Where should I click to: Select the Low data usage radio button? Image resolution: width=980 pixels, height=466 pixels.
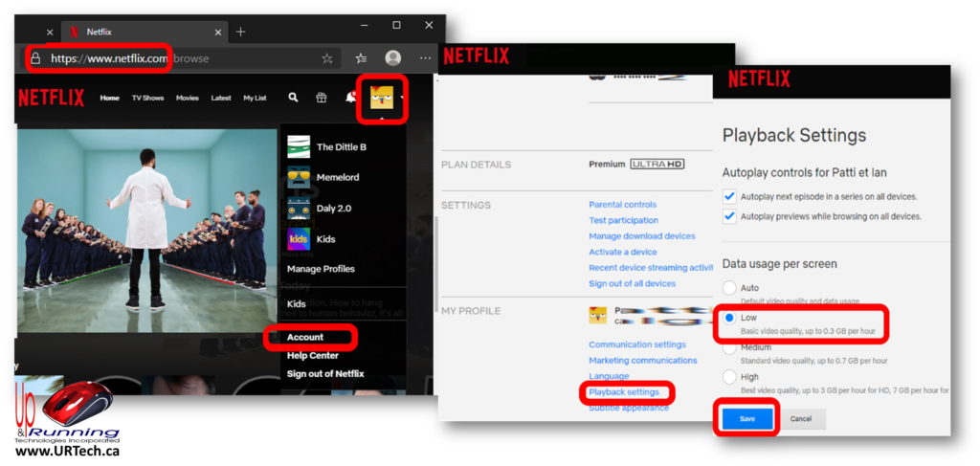click(x=730, y=318)
